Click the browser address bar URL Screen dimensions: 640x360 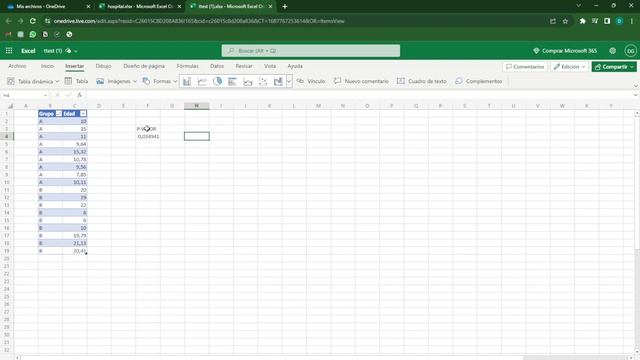click(199, 21)
